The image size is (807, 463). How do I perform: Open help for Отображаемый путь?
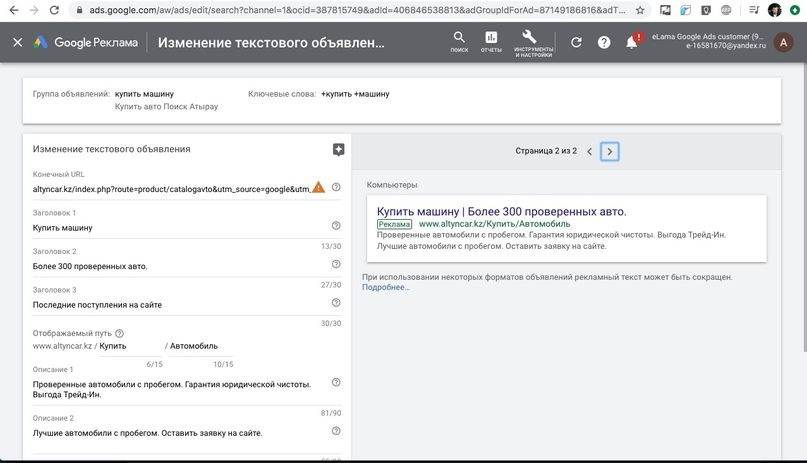(119, 333)
